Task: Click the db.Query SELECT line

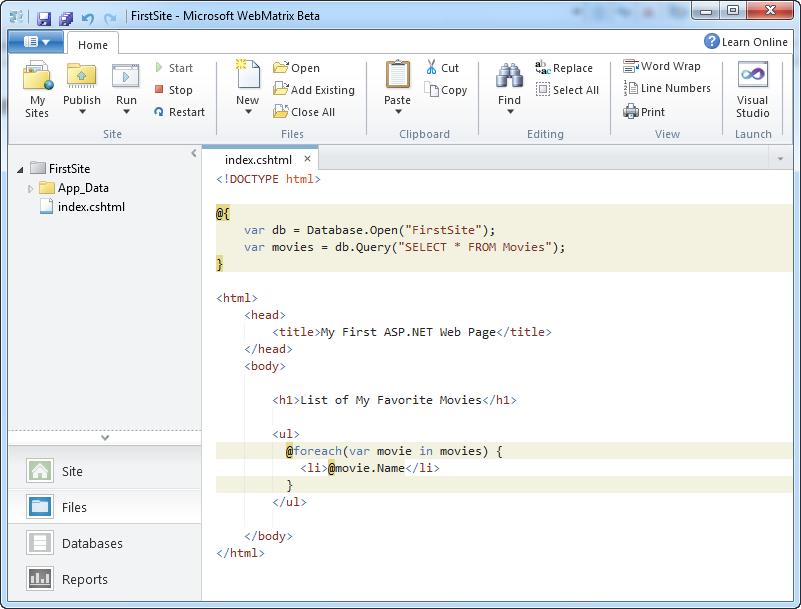Action: [405, 247]
